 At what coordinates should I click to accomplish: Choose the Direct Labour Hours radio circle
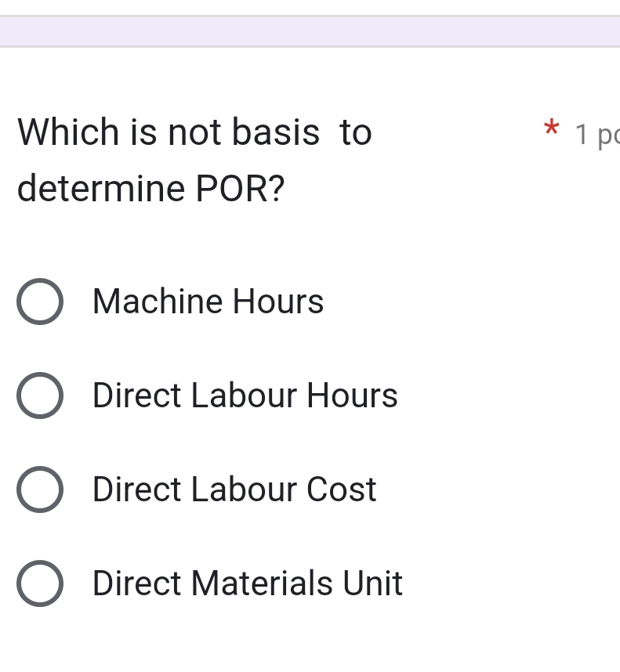pyautogui.click(x=39, y=396)
